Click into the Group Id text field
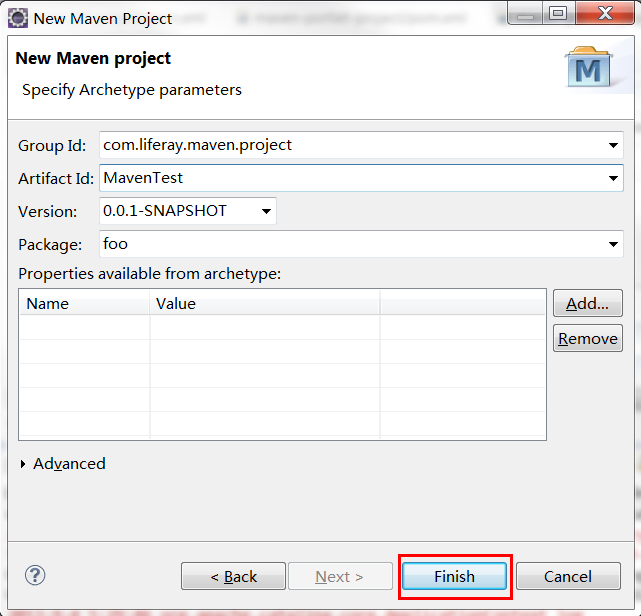Image resolution: width=641 pixels, height=616 pixels. (350, 145)
